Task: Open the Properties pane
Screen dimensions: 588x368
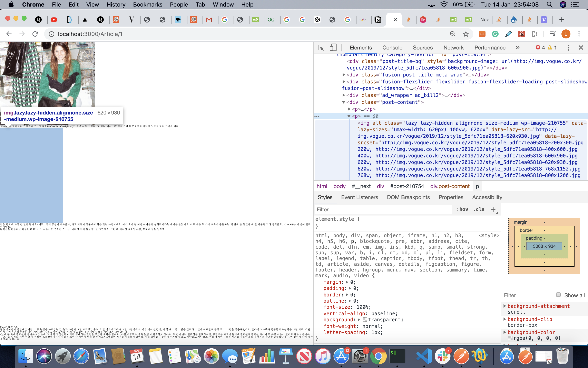Action: click(x=451, y=197)
